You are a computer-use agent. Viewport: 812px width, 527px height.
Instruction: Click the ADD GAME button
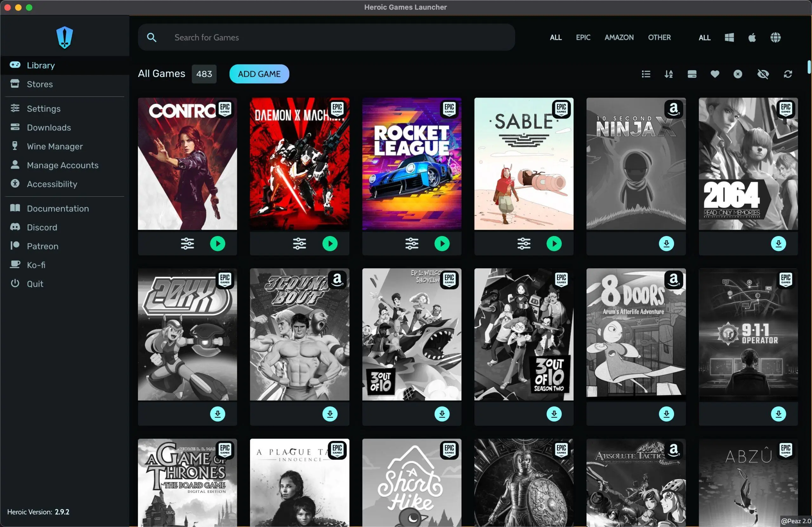[x=259, y=74]
